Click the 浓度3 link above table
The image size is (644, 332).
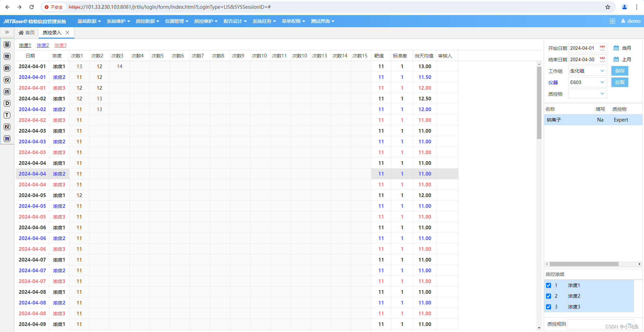click(x=61, y=45)
